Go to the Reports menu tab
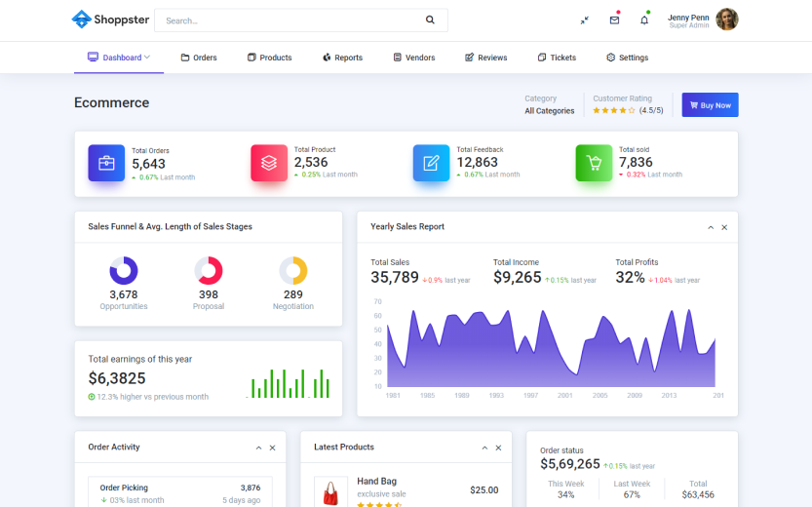The width and height of the screenshot is (812, 507). pyautogui.click(x=342, y=58)
